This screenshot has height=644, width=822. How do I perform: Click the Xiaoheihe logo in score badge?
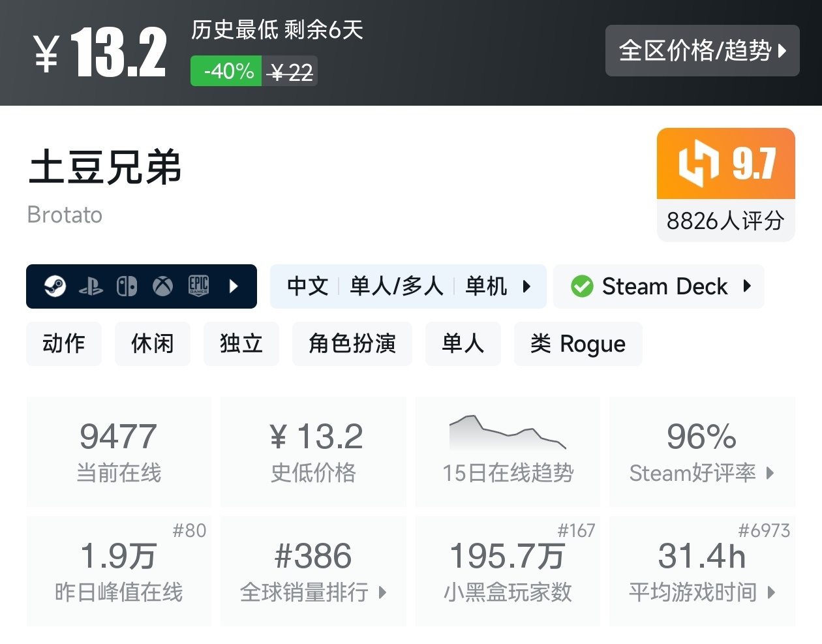point(698,163)
